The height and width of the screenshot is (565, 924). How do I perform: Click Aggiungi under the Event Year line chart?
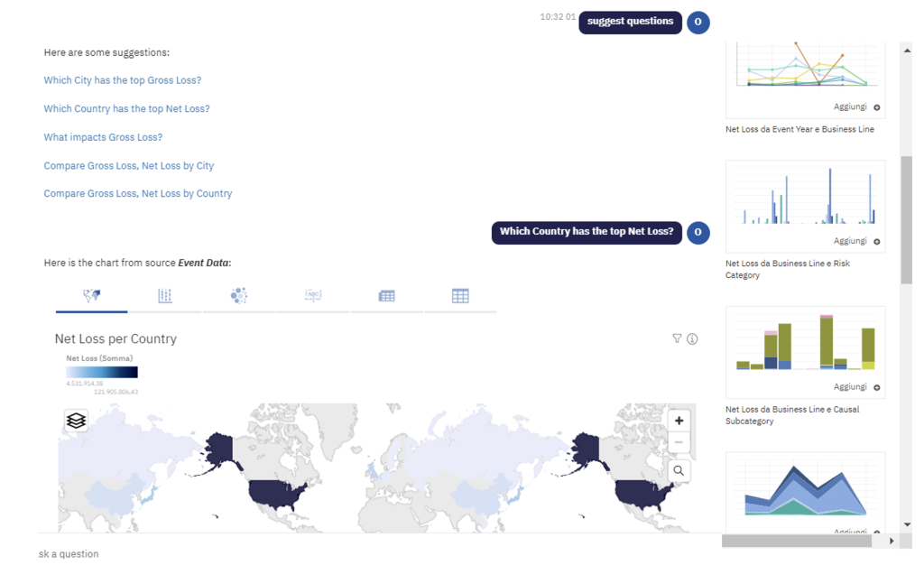tap(857, 107)
